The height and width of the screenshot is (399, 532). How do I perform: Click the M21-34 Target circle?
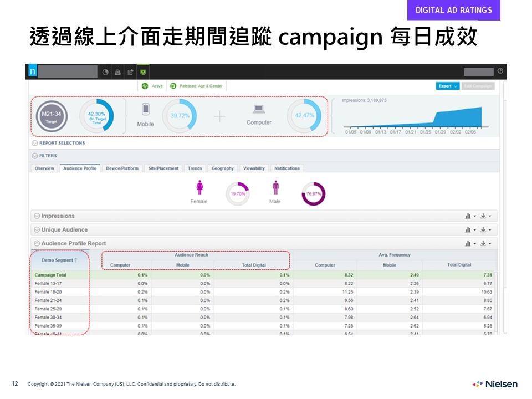click(x=52, y=116)
